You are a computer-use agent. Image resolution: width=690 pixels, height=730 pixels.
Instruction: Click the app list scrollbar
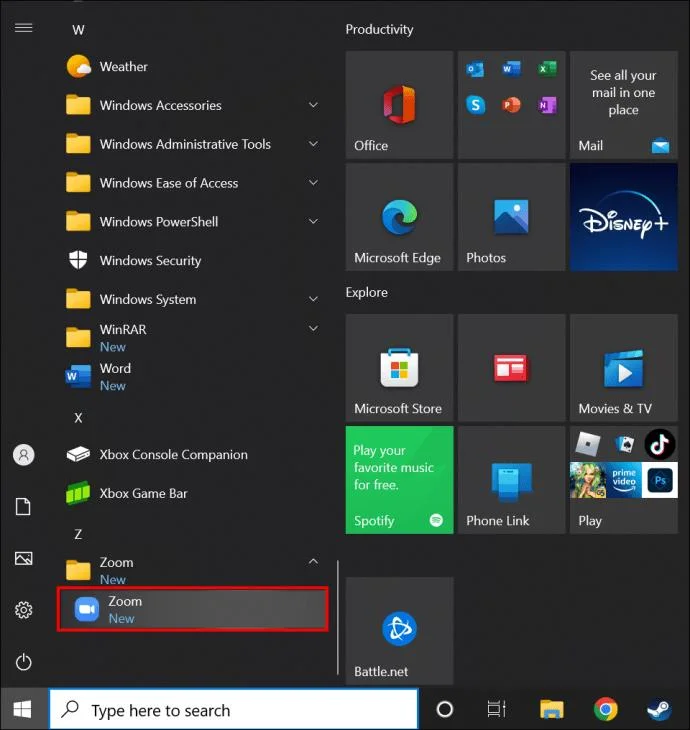point(338,617)
